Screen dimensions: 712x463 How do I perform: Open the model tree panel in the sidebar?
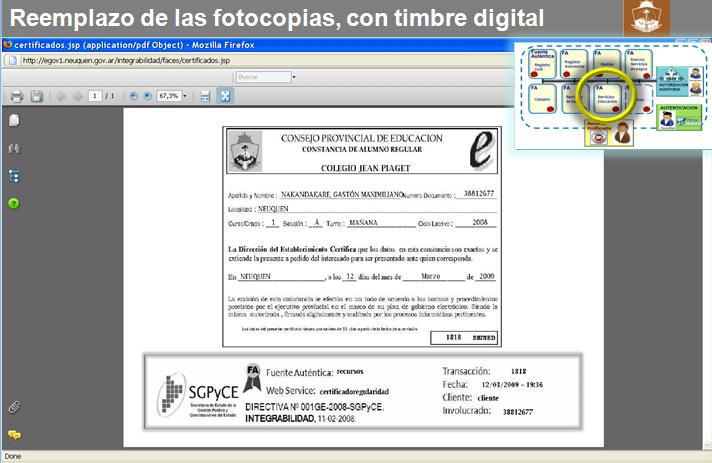(x=14, y=176)
